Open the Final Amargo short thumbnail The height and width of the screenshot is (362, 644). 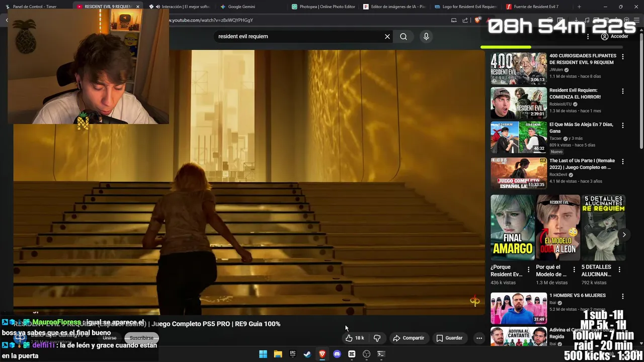tap(513, 228)
